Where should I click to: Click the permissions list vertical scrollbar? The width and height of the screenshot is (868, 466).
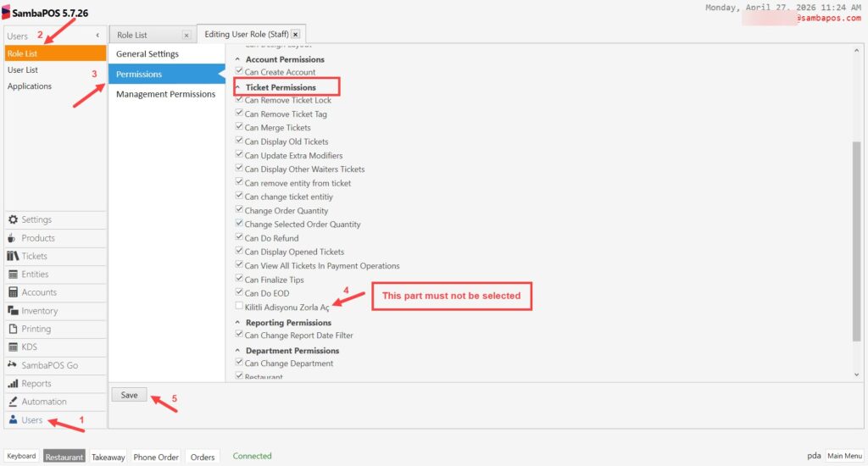pyautogui.click(x=856, y=237)
